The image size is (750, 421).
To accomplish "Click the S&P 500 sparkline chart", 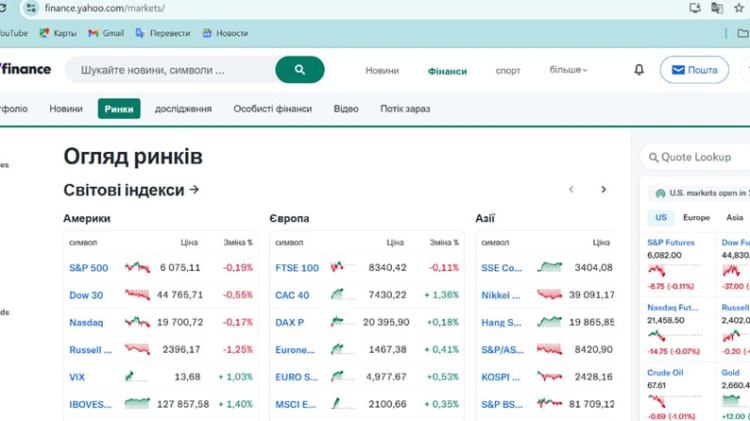I will [137, 267].
